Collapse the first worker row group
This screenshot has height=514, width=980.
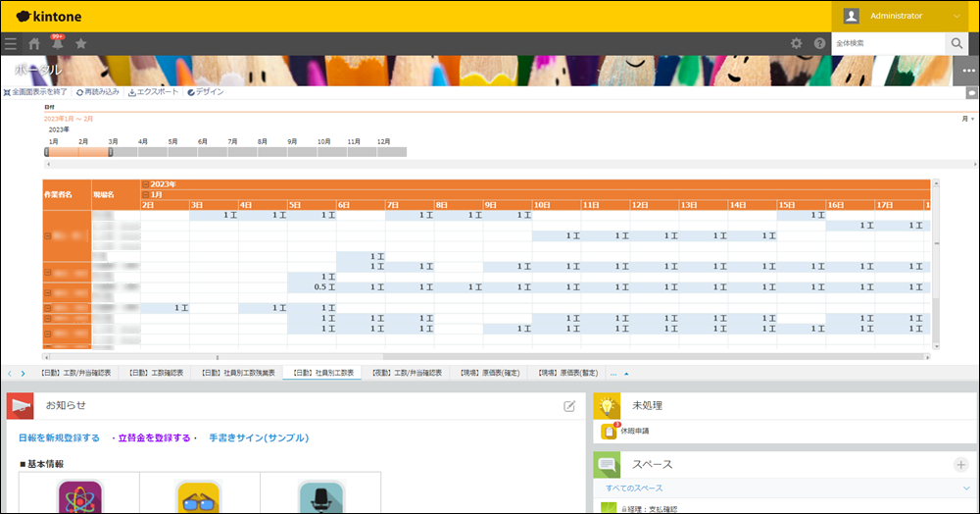click(47, 236)
